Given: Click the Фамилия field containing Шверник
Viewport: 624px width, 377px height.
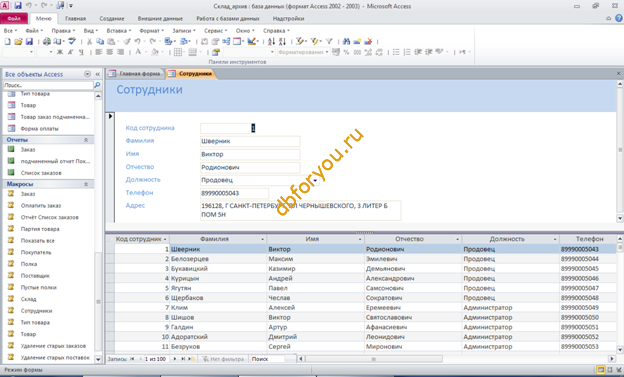Looking at the screenshot, I should tap(250, 141).
